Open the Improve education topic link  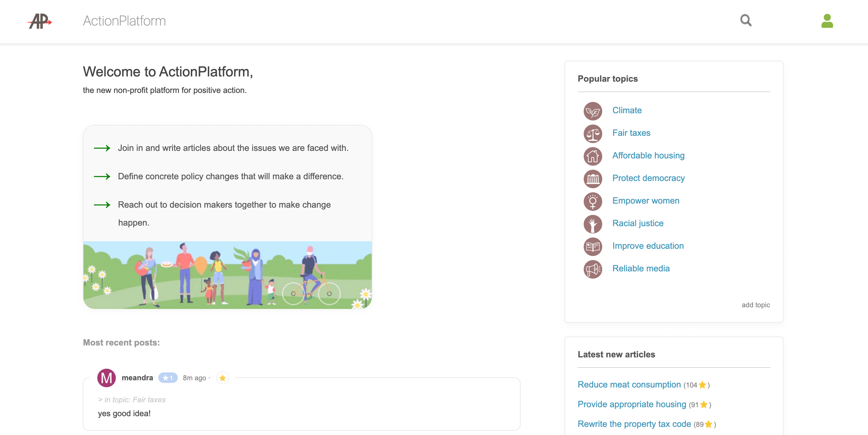point(648,246)
